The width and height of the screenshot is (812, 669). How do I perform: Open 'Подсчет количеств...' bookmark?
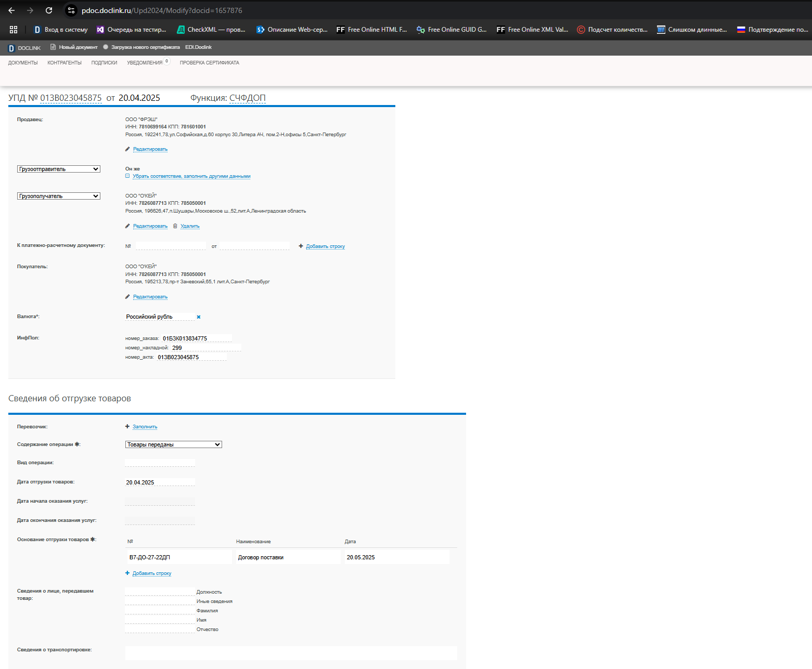(x=612, y=30)
